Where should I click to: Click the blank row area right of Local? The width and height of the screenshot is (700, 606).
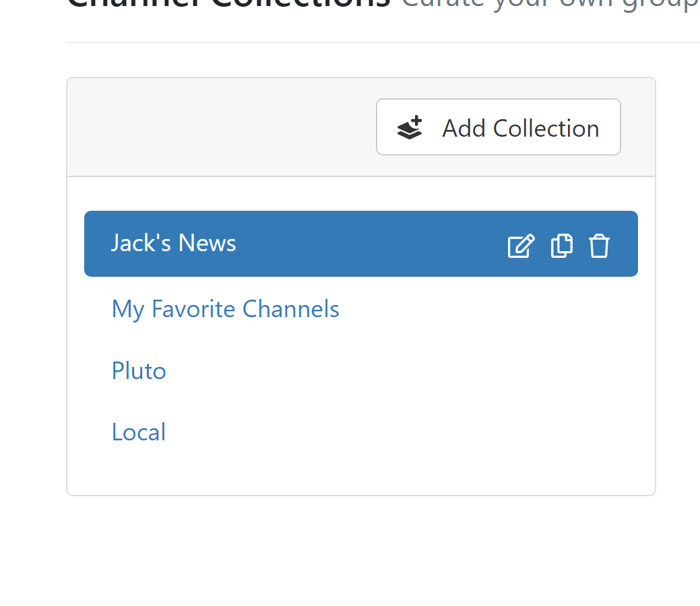[404, 432]
